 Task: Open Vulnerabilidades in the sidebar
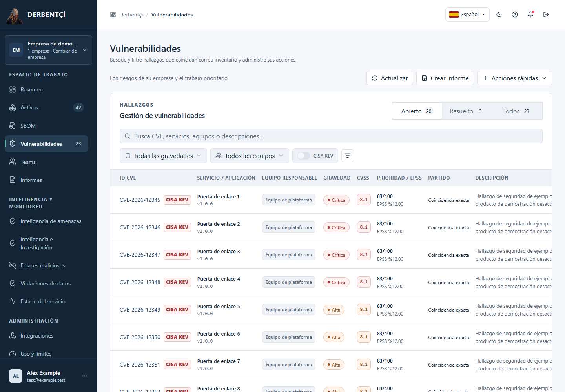point(46,144)
